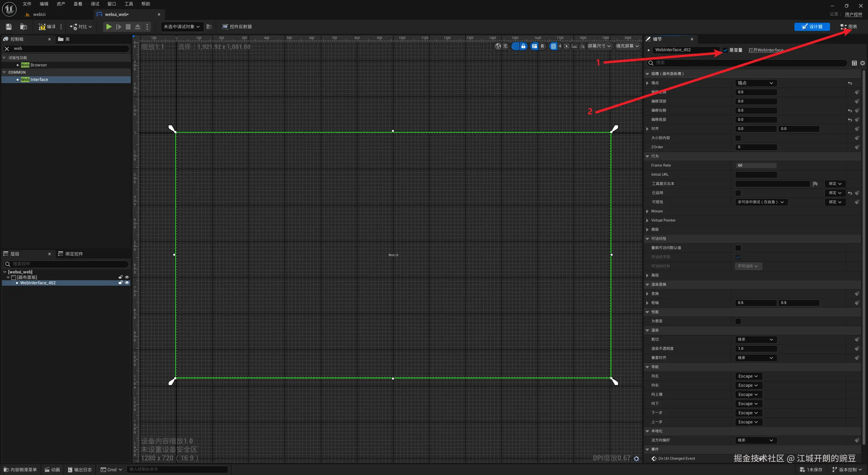The height and width of the screenshot is (475, 868).
Task: Click the green Play simulation button
Action: 108,26
